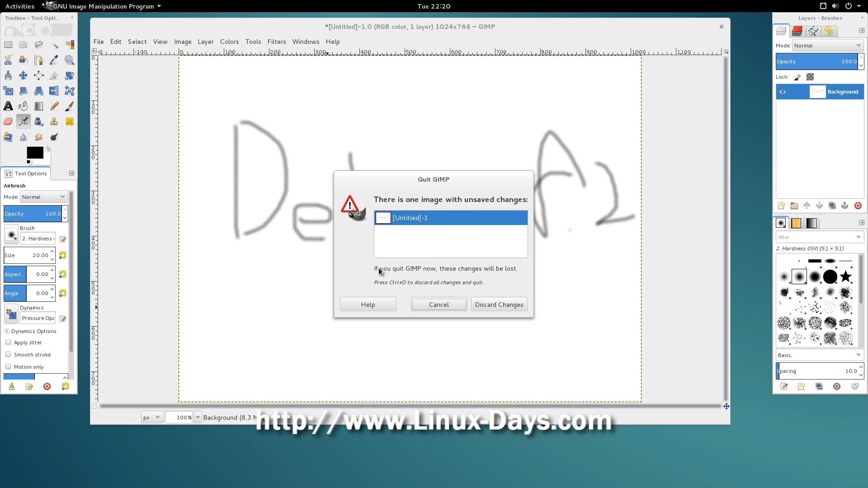Open Tool Options tab configuration menu
The height and width of the screenshot is (488, 868).
point(71,174)
